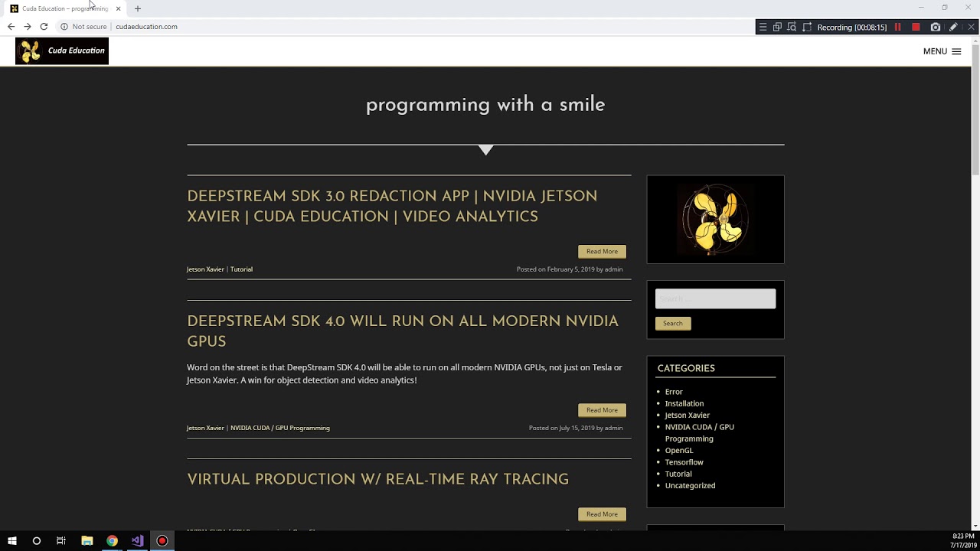980x551 pixels.
Task: Click the golden fan sidebar image
Action: tap(715, 220)
